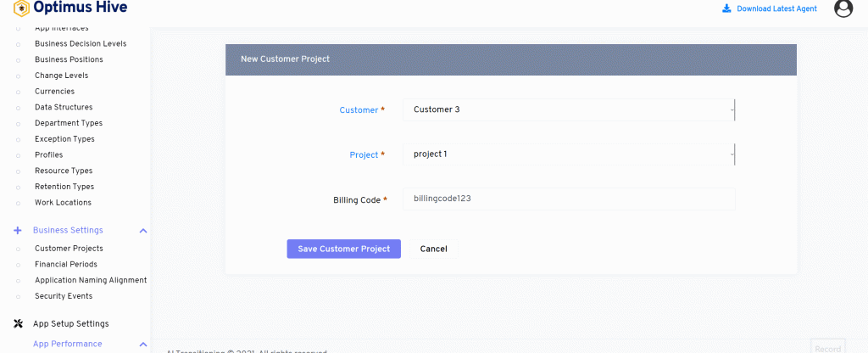The height and width of the screenshot is (353, 868).
Task: Open Resource Types menu item
Action: (64, 171)
